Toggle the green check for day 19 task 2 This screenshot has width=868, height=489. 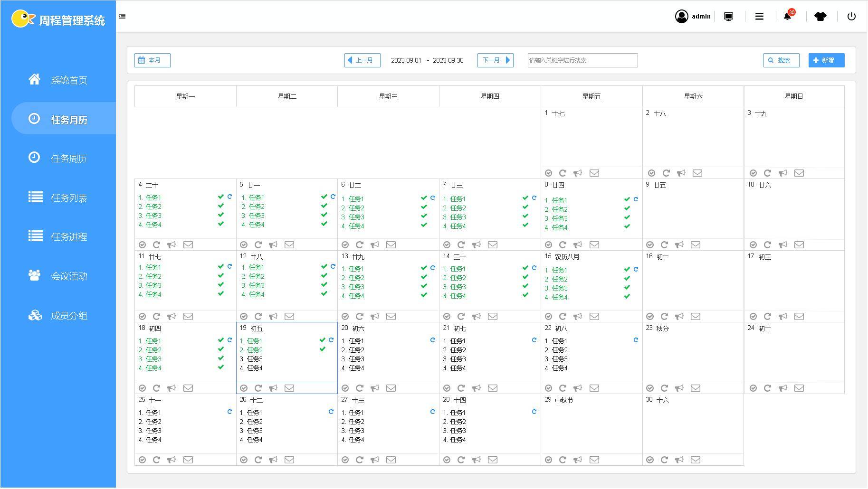(323, 349)
